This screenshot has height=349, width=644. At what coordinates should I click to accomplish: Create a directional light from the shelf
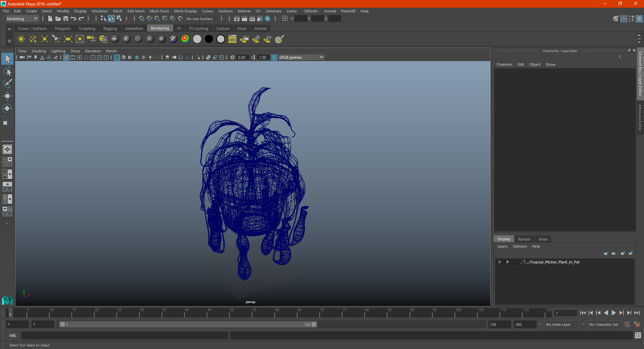pos(33,39)
